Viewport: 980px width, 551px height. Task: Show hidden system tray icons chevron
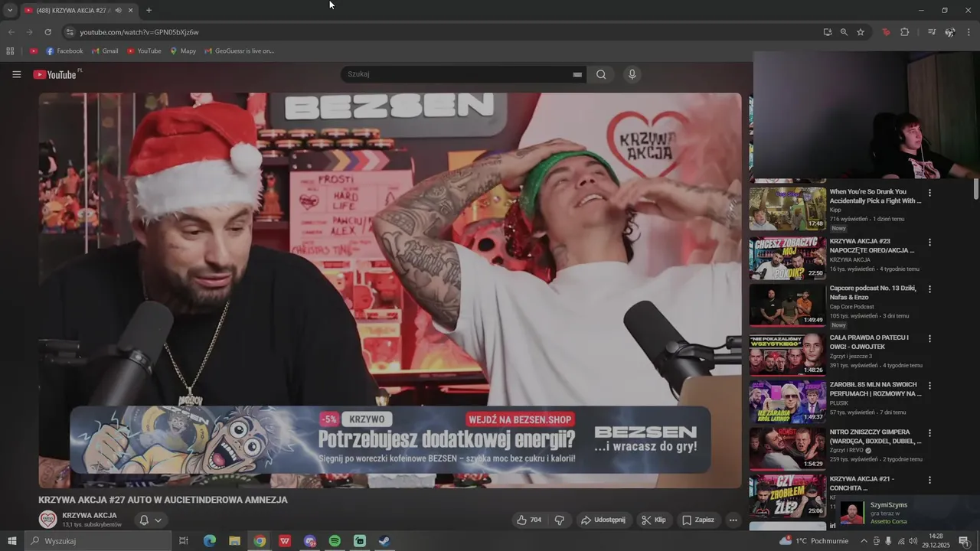pyautogui.click(x=864, y=541)
